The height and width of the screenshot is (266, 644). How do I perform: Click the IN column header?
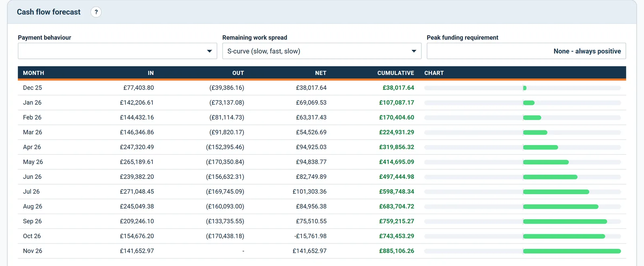click(151, 73)
